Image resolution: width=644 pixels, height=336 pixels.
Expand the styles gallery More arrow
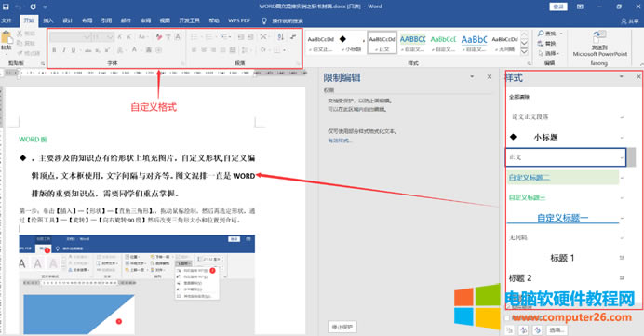coord(525,52)
